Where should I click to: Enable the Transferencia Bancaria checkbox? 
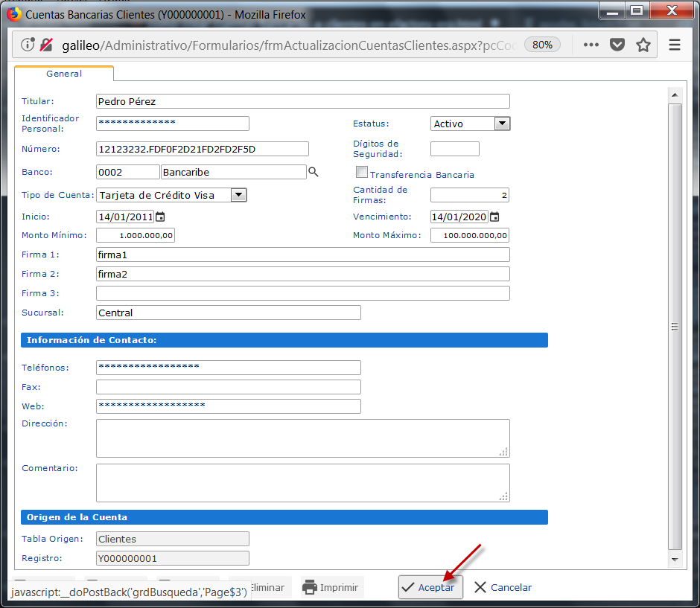tap(362, 173)
